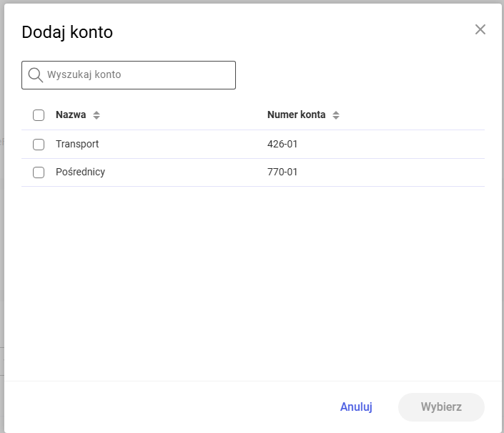Select the Transport row name
This screenshot has height=433, width=504.
tap(77, 144)
